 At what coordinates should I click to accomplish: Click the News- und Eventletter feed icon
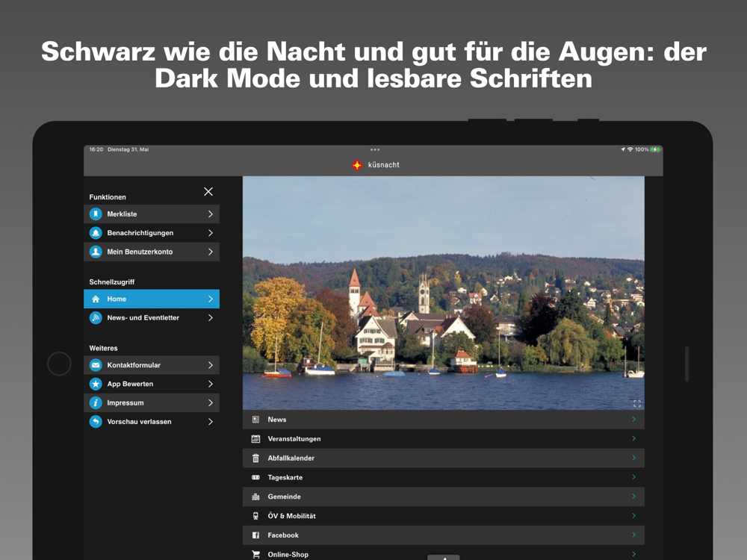(96, 317)
